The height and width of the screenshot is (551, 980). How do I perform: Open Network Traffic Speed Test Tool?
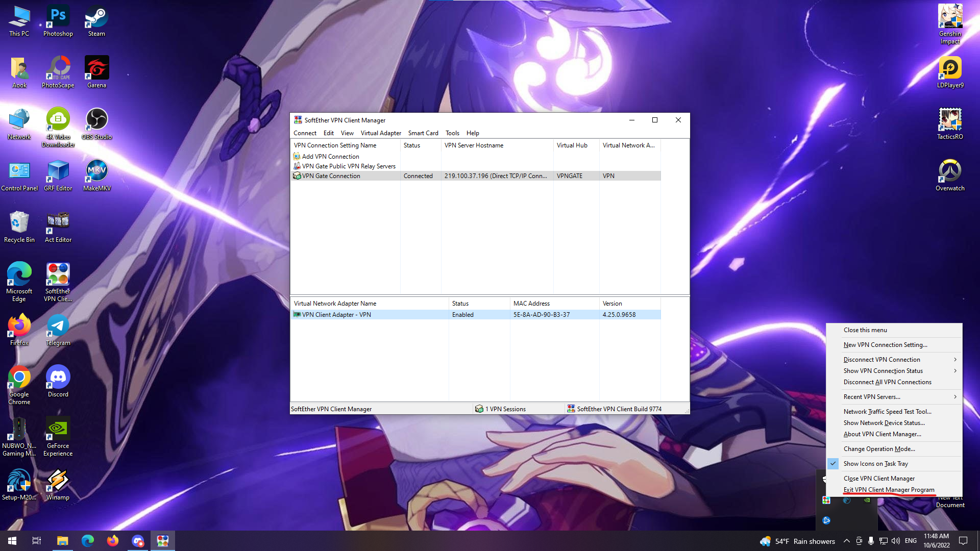pyautogui.click(x=894, y=412)
